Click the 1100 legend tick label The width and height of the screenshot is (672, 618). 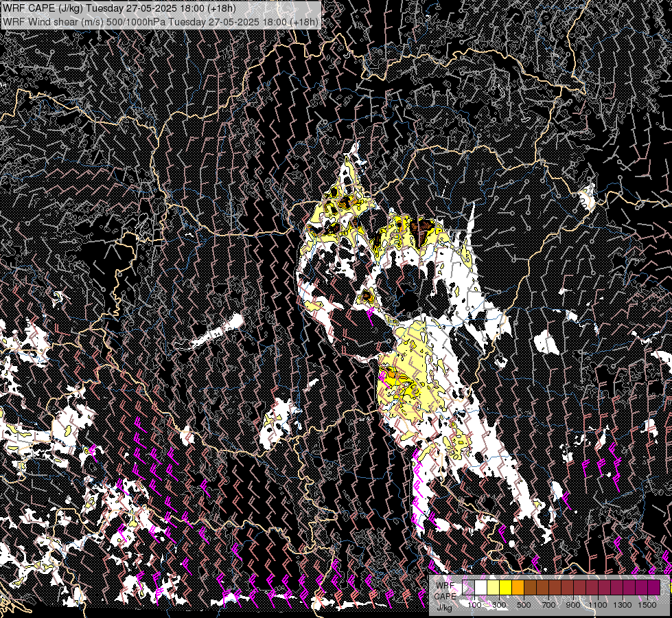pyautogui.click(x=598, y=605)
